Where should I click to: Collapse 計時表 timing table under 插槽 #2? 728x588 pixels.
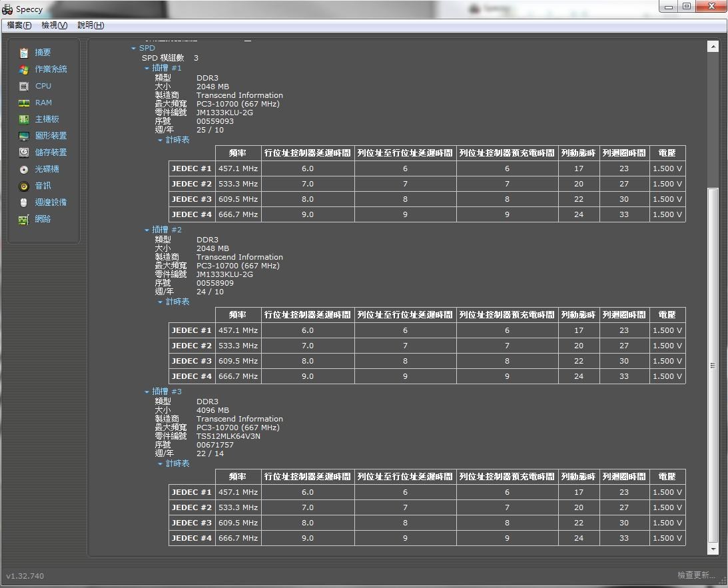pyautogui.click(x=160, y=302)
